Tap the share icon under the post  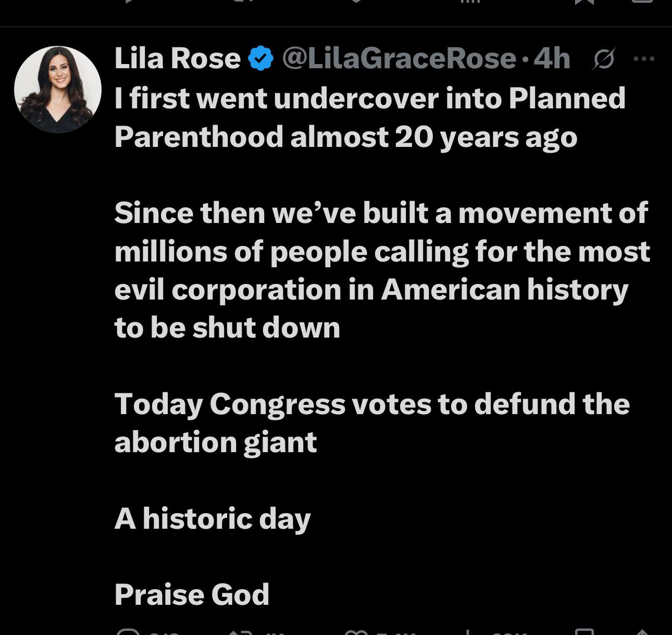642,632
